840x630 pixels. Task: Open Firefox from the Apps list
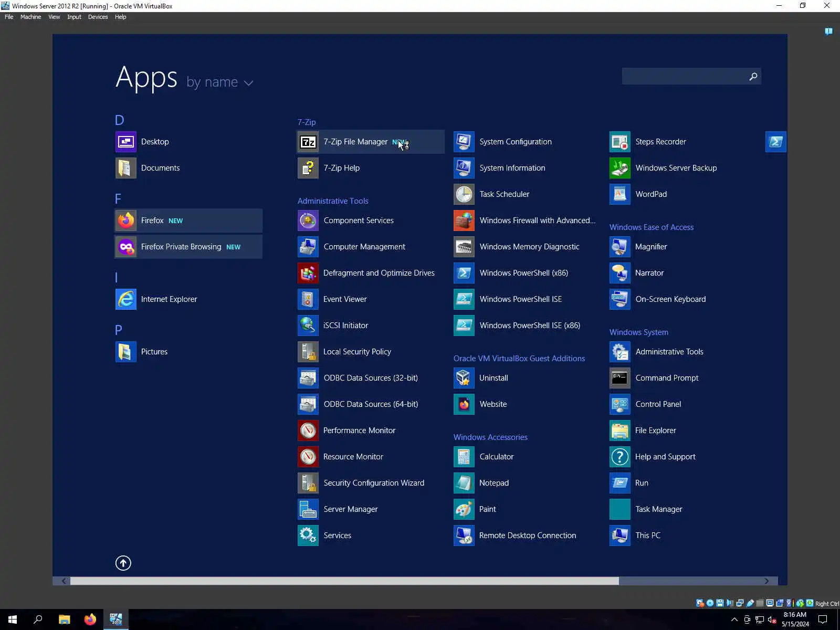pyautogui.click(x=126, y=220)
